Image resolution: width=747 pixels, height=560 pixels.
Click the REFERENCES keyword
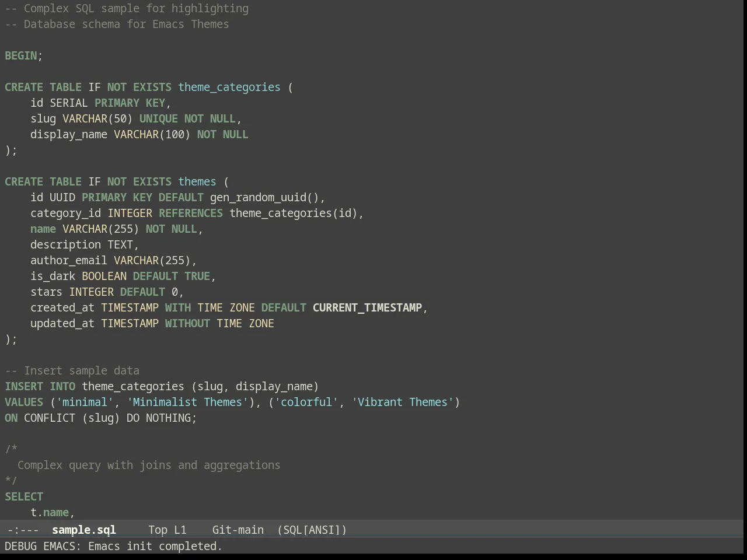click(191, 213)
